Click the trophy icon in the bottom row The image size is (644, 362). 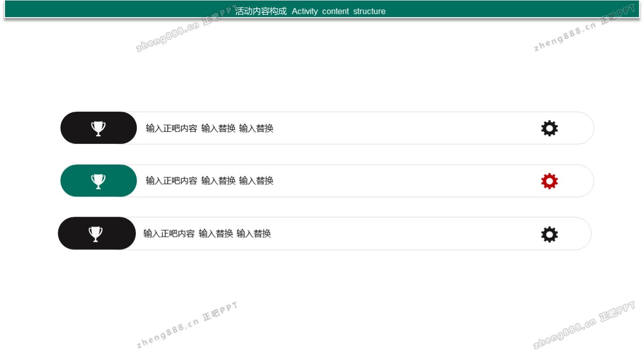[96, 234]
